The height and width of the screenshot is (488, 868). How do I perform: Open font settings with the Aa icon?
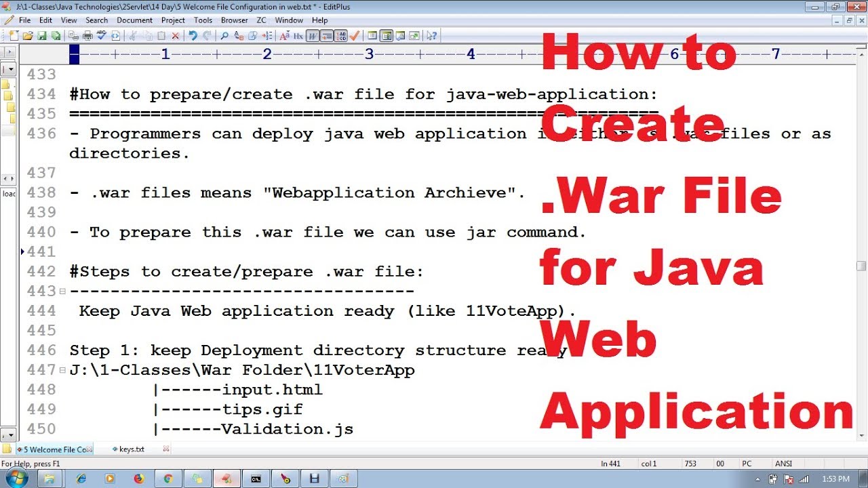click(285, 35)
